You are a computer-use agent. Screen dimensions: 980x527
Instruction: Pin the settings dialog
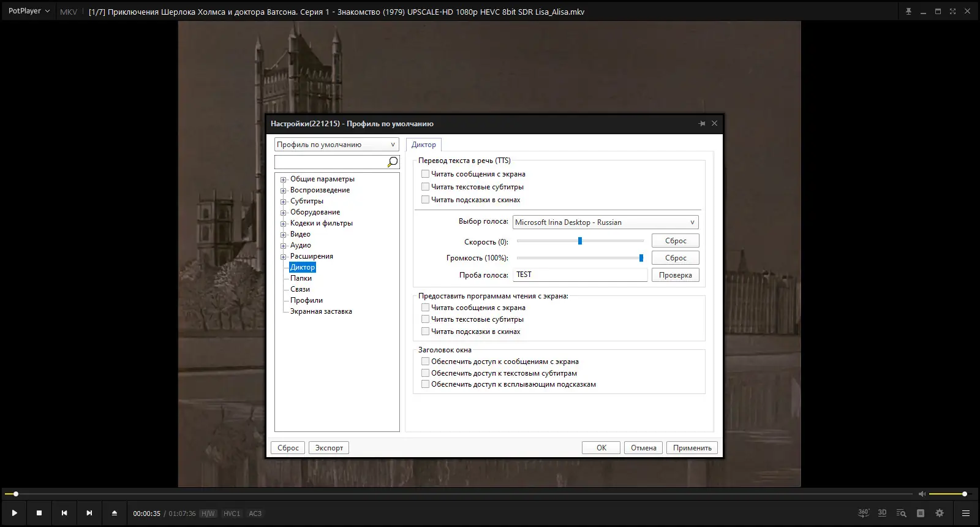[702, 123]
